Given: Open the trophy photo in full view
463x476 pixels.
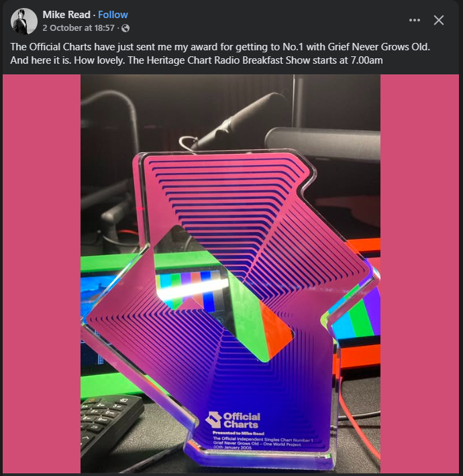Looking at the screenshot, I should [230, 274].
